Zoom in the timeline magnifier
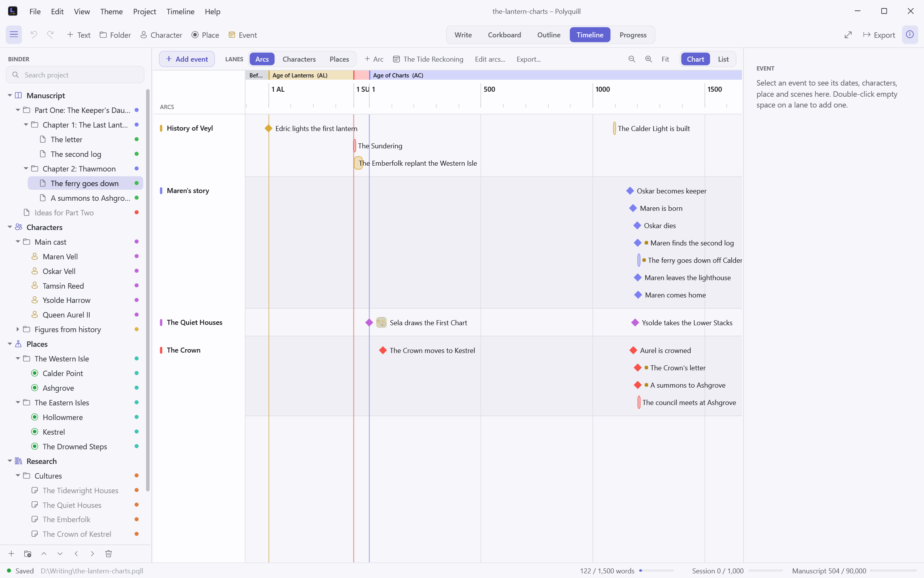 click(x=649, y=59)
